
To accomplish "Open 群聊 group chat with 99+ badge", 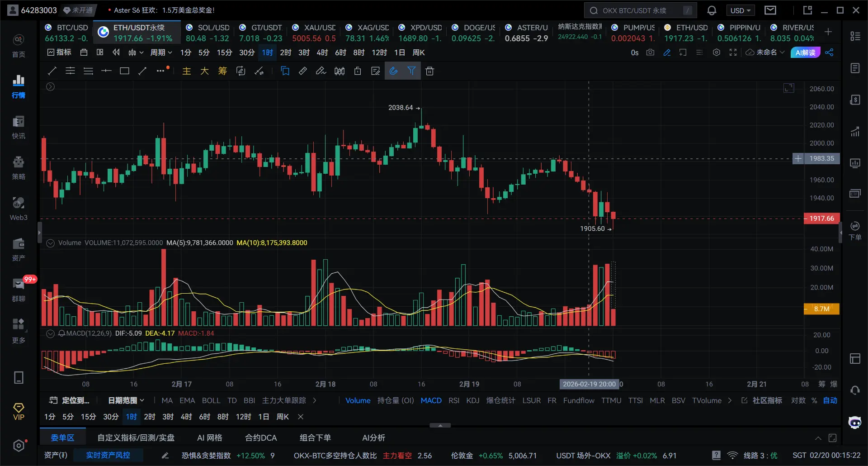I will [19, 290].
